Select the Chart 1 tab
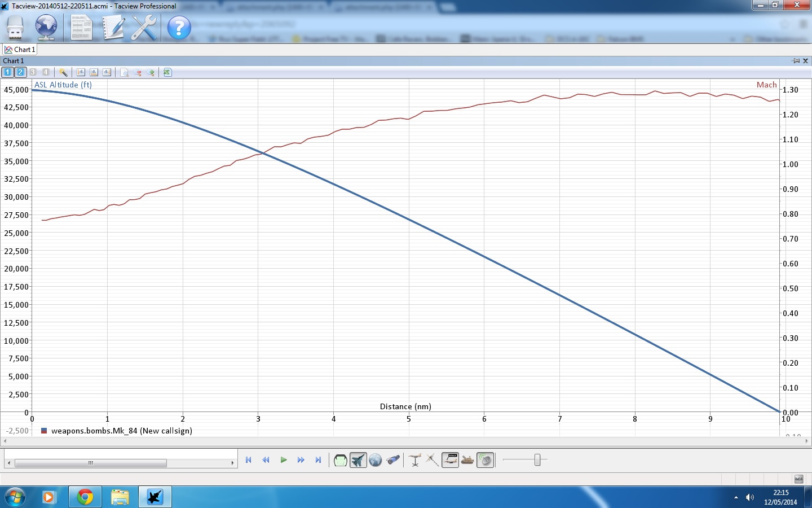 (20, 50)
